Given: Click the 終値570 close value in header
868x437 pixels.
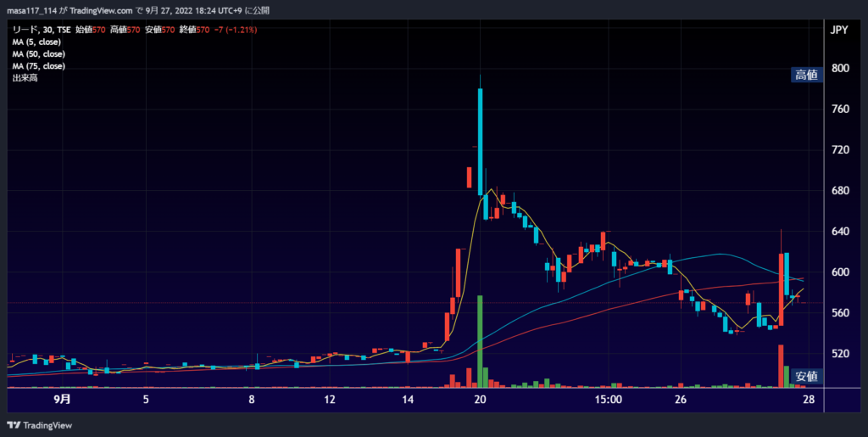Looking at the screenshot, I should coord(194,31).
